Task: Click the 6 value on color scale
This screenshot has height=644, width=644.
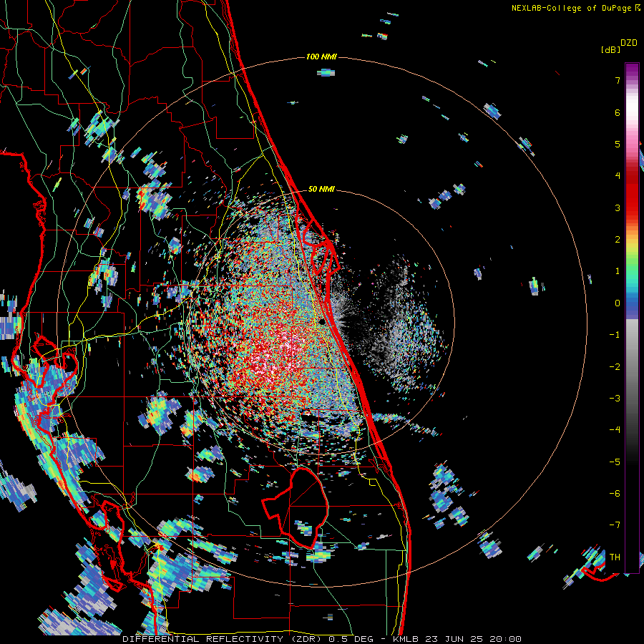Action: [x=618, y=112]
